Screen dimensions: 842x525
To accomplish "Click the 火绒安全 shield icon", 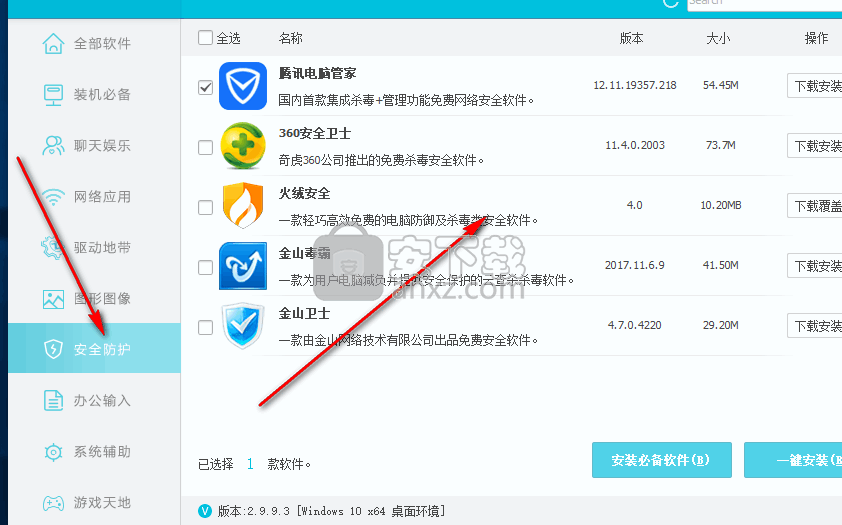I will (243, 206).
